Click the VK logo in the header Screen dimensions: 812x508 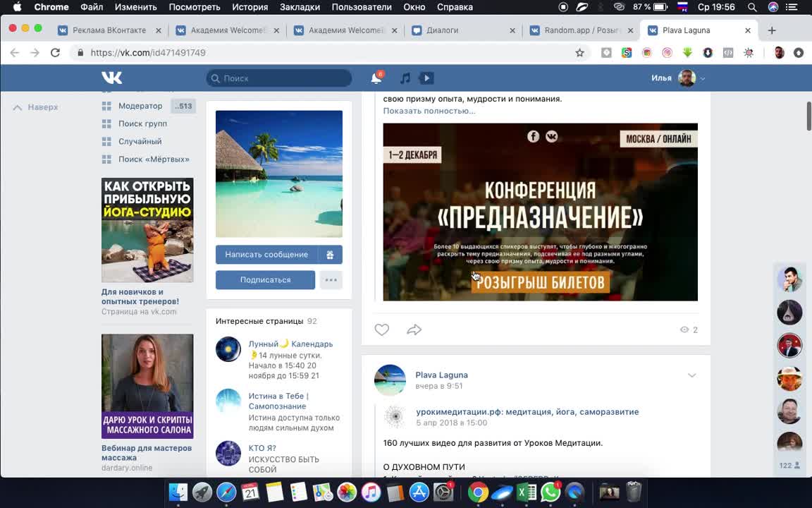[x=111, y=78]
